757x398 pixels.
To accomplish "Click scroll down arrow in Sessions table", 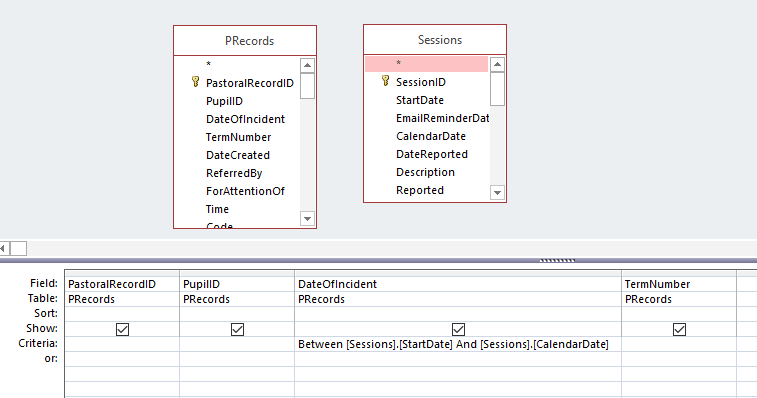I will click(x=497, y=193).
